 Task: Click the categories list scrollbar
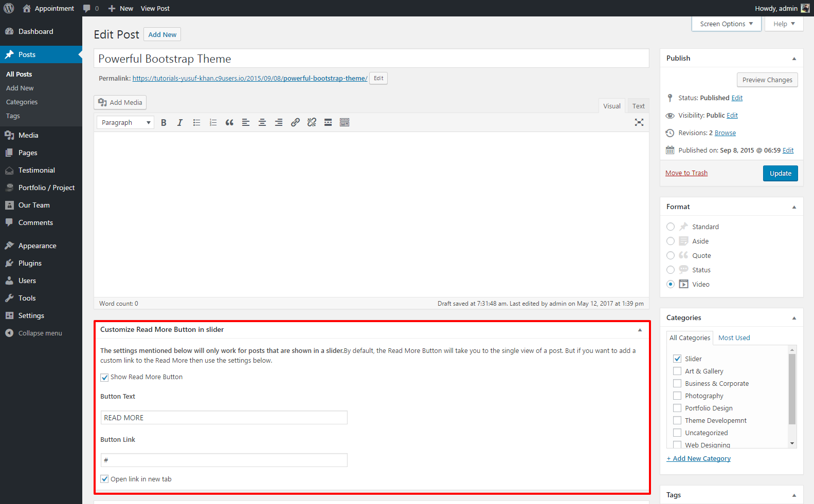tap(792, 388)
